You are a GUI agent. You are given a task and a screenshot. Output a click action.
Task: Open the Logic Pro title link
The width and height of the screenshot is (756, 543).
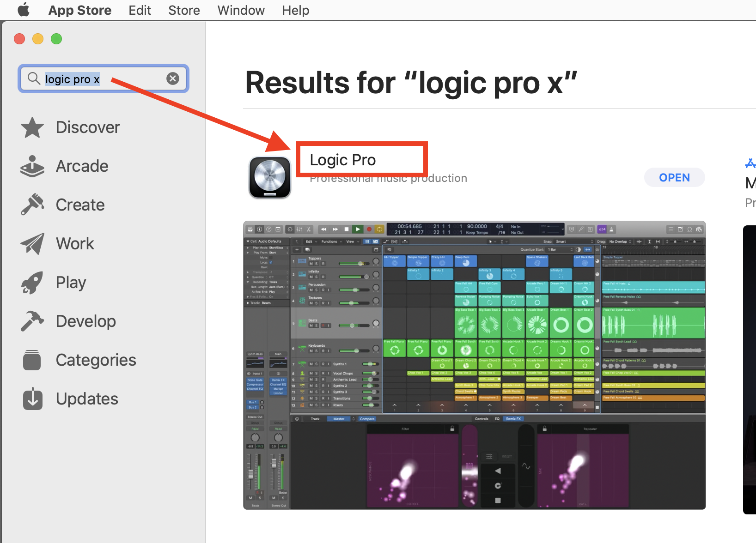(342, 160)
